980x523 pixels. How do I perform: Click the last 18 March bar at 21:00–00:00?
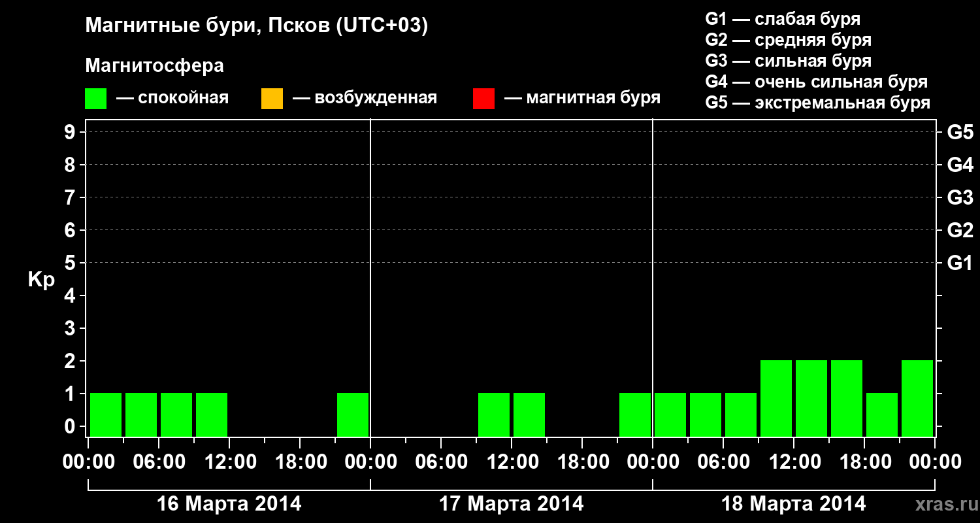click(917, 398)
